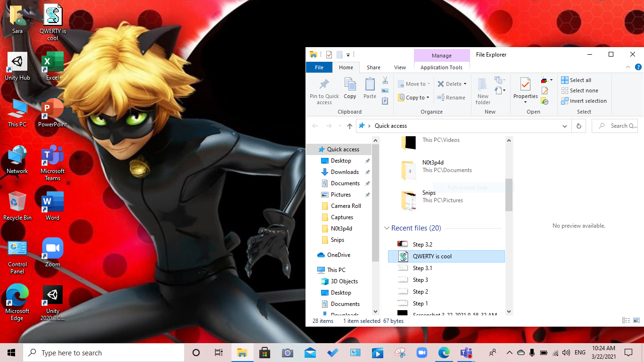Screen dimensions: 644x362
Task: Click Pin to Quick access ribbon icon
Action: point(324,85)
